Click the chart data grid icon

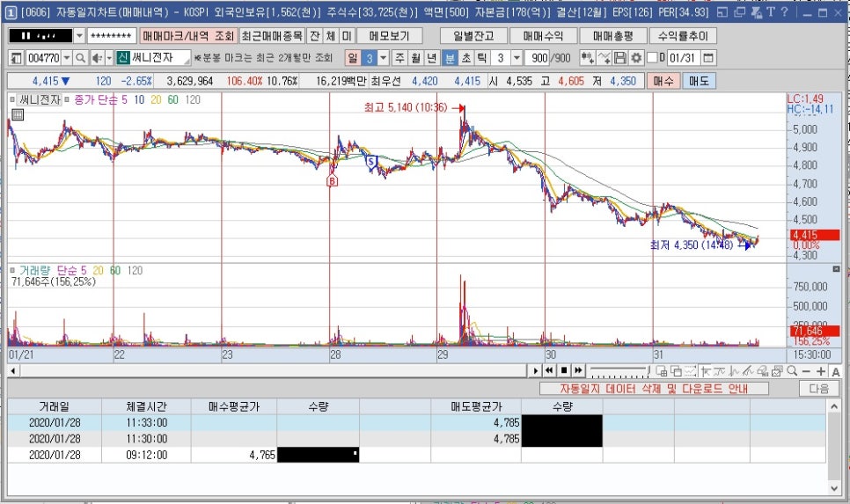18,114
